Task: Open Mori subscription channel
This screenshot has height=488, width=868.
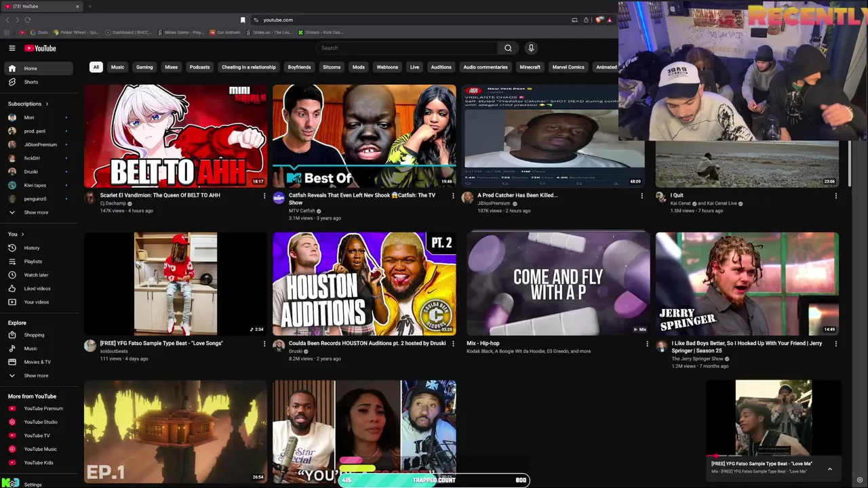Action: [x=38, y=117]
